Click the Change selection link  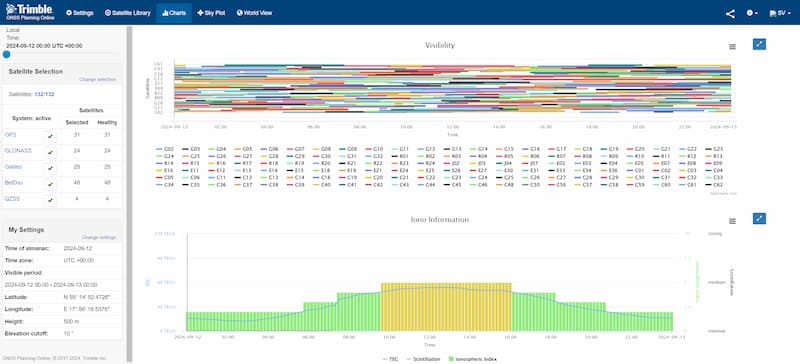coord(97,80)
